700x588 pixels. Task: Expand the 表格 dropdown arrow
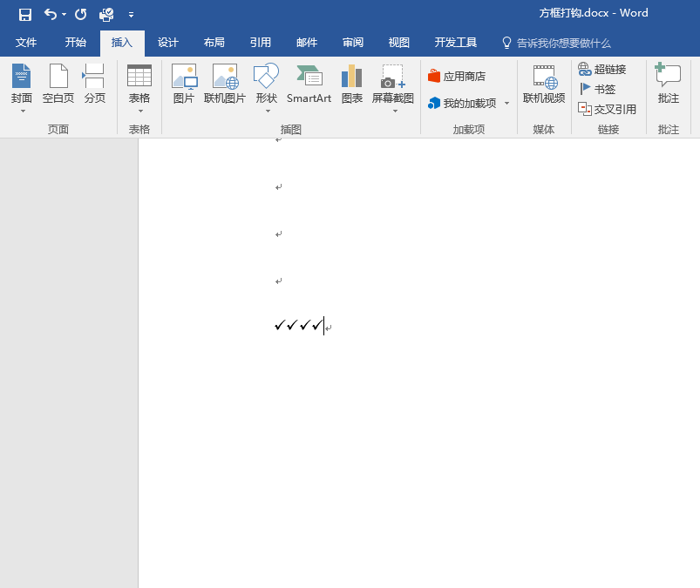[140, 112]
